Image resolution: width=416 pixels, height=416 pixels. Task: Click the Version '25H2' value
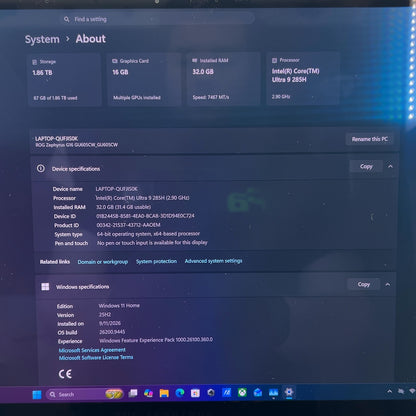pyautogui.click(x=105, y=315)
